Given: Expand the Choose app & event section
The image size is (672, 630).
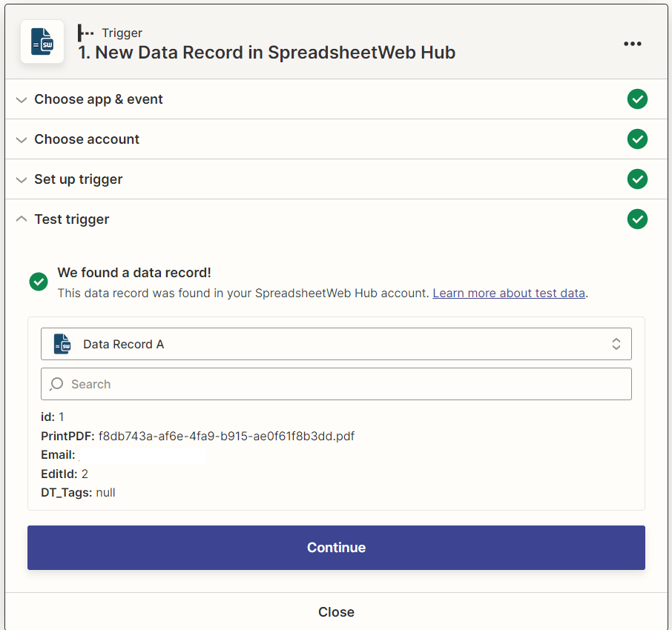Looking at the screenshot, I should click(x=98, y=99).
